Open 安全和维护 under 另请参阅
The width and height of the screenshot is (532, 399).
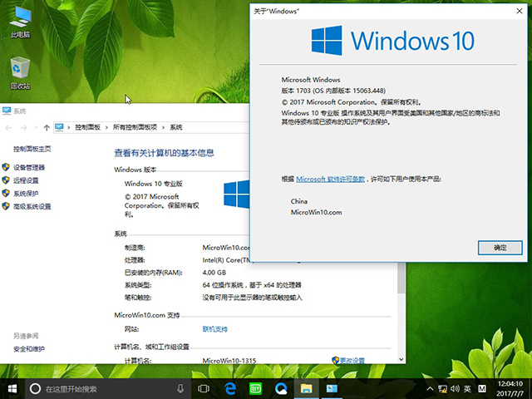(x=29, y=349)
